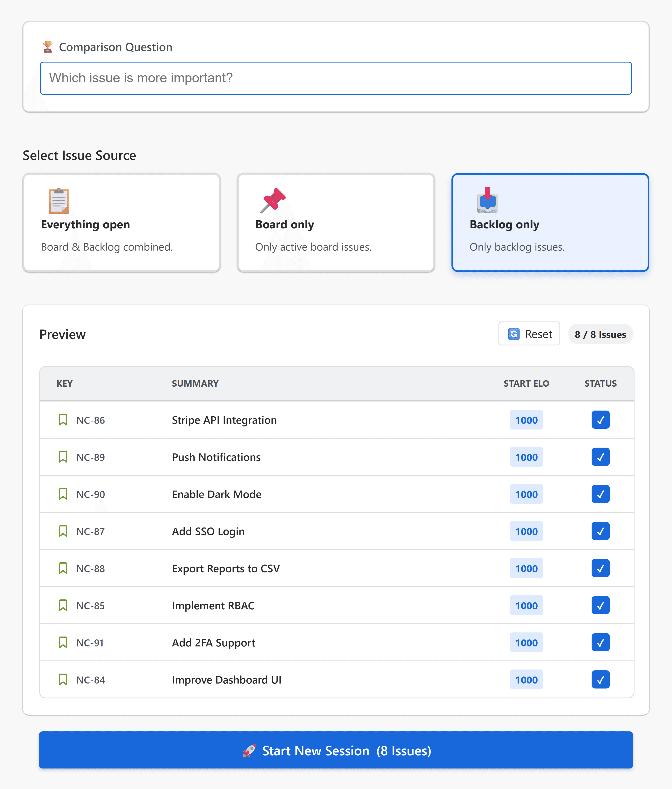Click the inbox tray icon on Backlog only
The width and height of the screenshot is (672, 789).
tap(487, 200)
